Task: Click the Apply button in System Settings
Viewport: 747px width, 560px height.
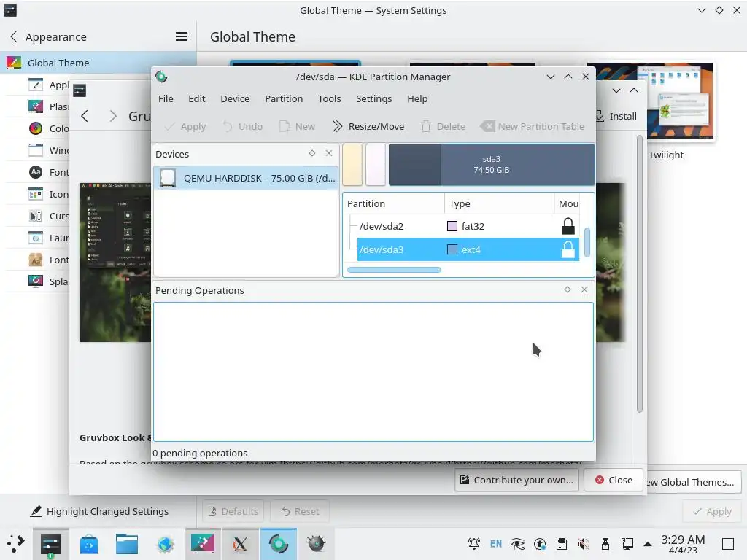Action: click(712, 511)
